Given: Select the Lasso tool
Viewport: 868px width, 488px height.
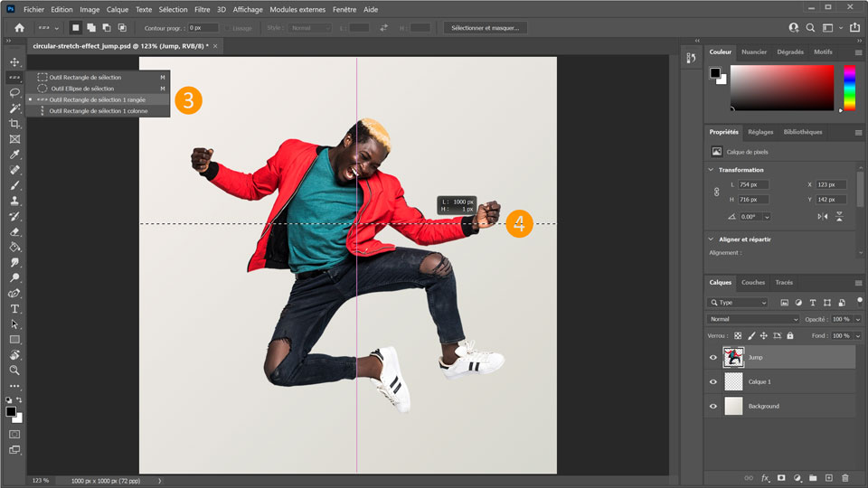Looking at the screenshot, I should coord(14,92).
